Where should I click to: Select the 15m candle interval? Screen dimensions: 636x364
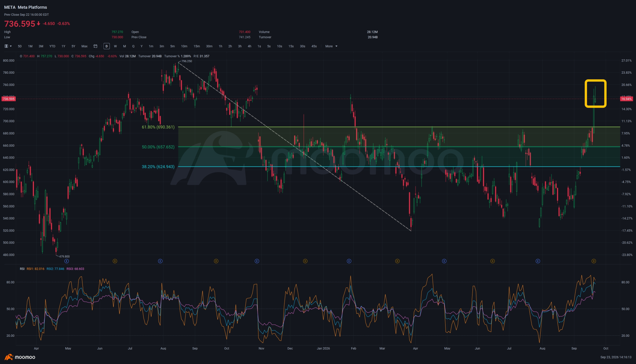pos(197,46)
